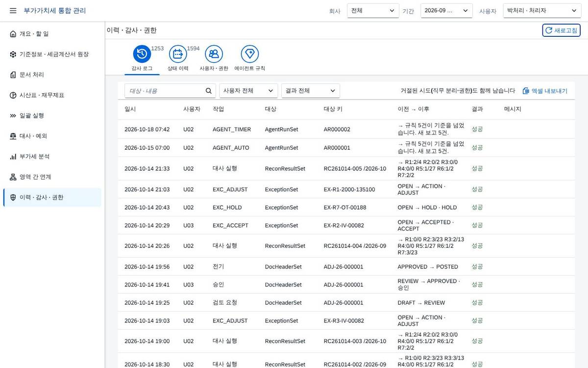The height and width of the screenshot is (368, 588).
Task: Click the search magnifier icon
Action: pos(209,91)
